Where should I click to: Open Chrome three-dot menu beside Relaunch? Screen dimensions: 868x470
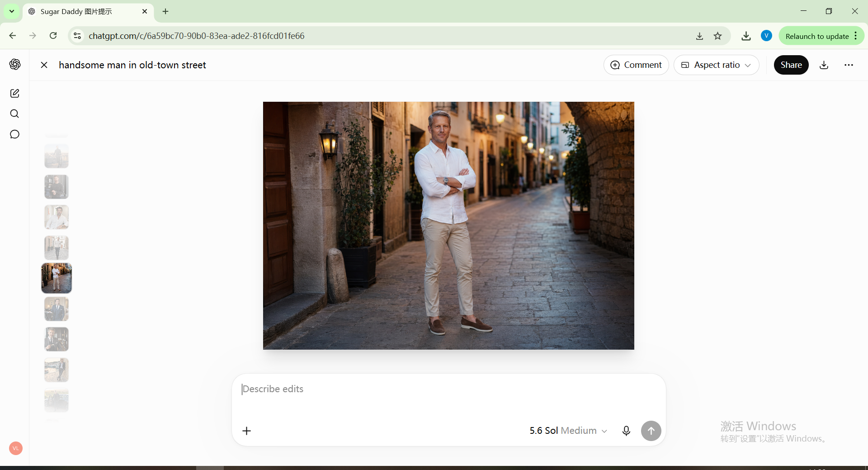tap(856, 36)
